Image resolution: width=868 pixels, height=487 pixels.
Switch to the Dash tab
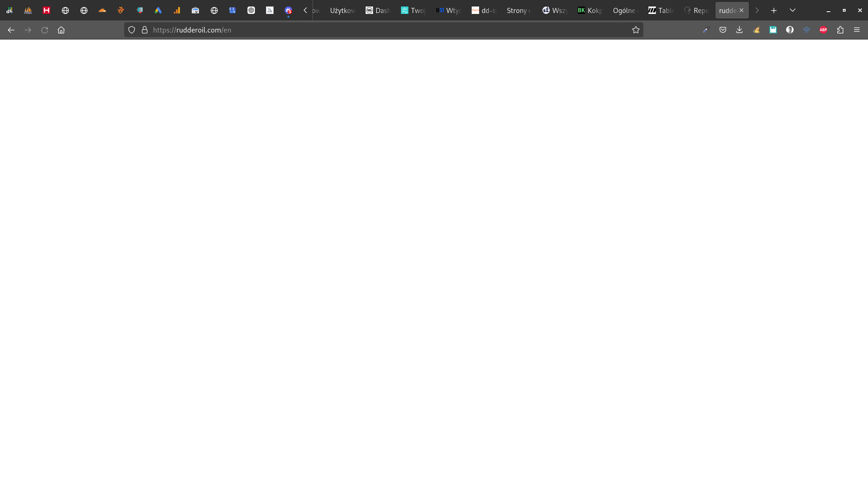[378, 10]
